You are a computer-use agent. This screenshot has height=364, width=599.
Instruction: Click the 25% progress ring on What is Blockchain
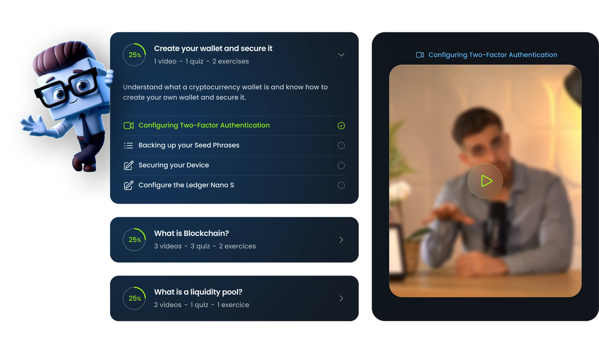pos(135,240)
